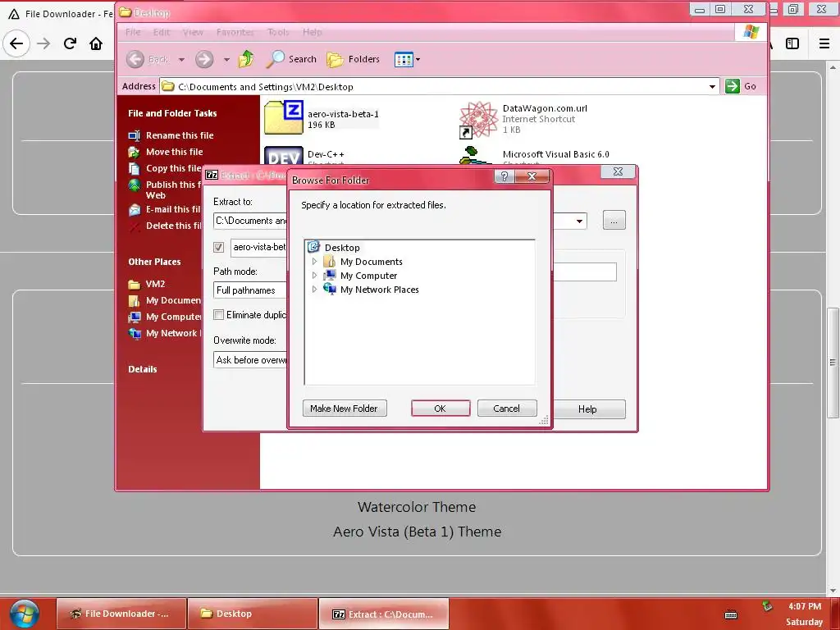Open Path mode Full pathnames combo
Image resolution: width=840 pixels, height=630 pixels.
250,290
